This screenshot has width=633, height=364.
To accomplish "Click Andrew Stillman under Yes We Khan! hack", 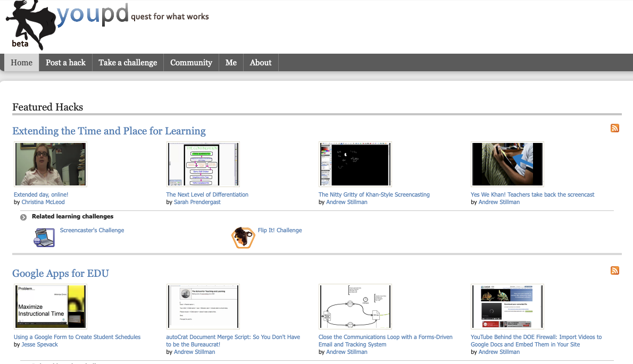I will (x=499, y=202).
